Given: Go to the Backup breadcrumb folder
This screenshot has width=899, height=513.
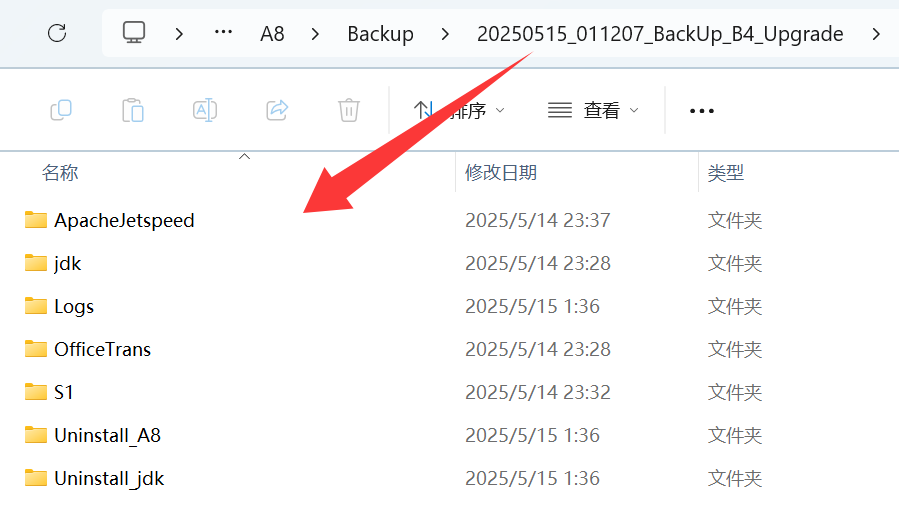Looking at the screenshot, I should [380, 34].
